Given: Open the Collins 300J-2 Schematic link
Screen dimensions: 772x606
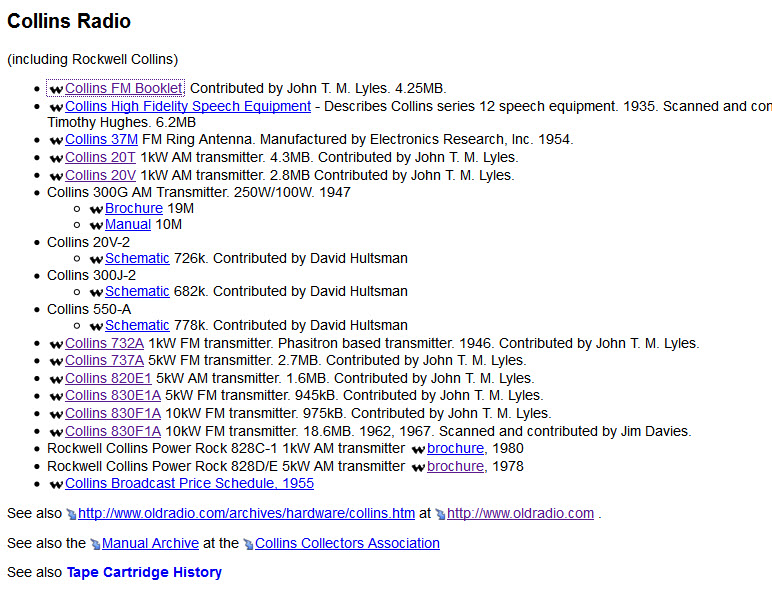Looking at the screenshot, I should pos(137,291).
